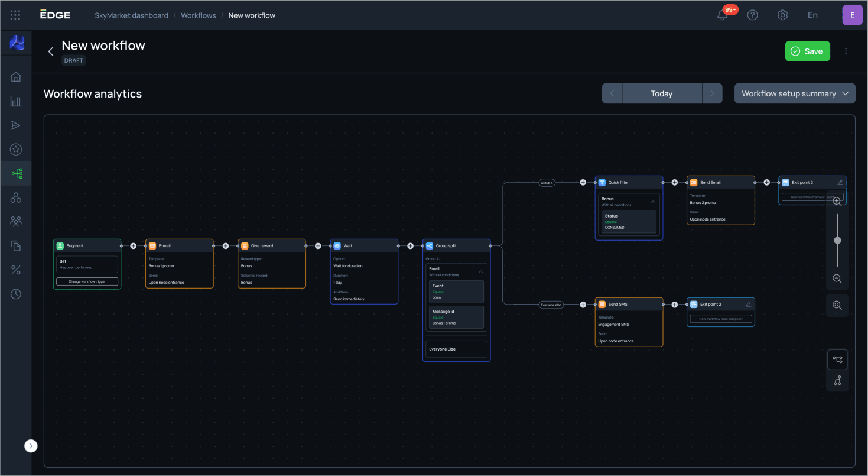Select the green workflow icon in sidebar
This screenshot has height=476, width=868.
click(16, 173)
